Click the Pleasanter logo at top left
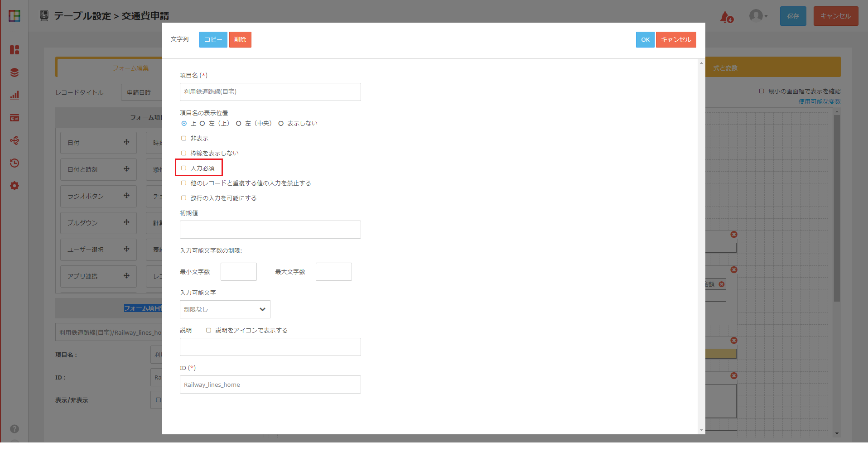The width and height of the screenshot is (868, 471). click(14, 16)
